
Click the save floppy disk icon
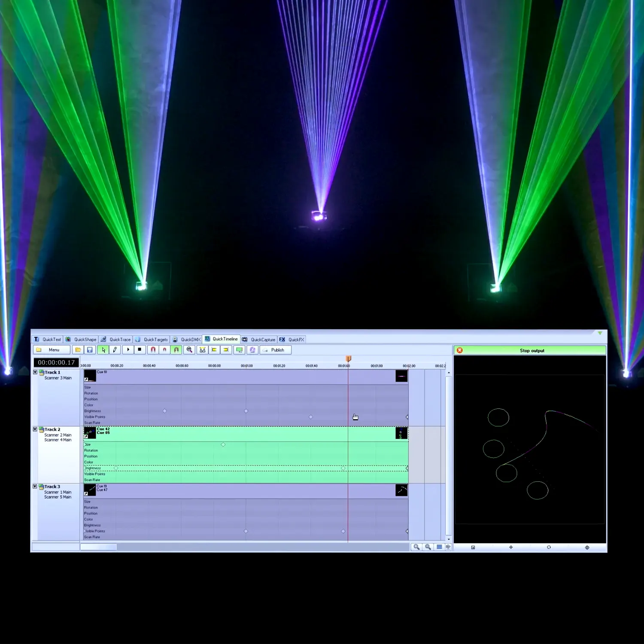[90, 350]
